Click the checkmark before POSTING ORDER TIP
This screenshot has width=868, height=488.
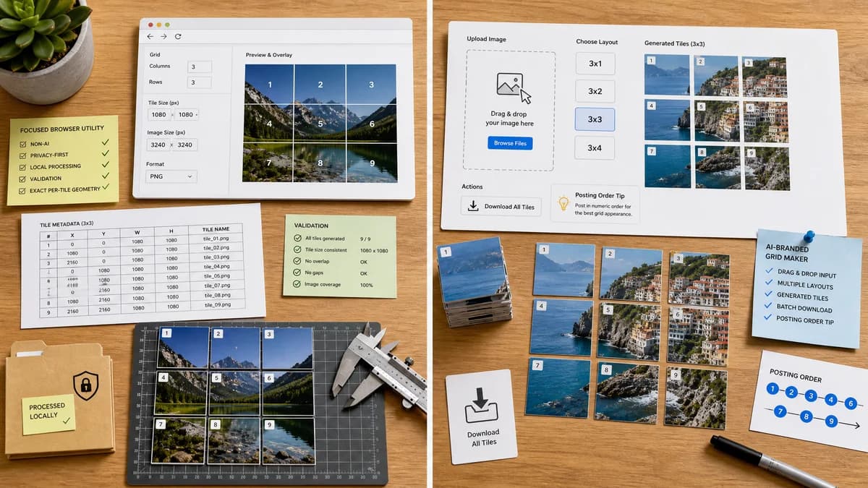coord(767,317)
